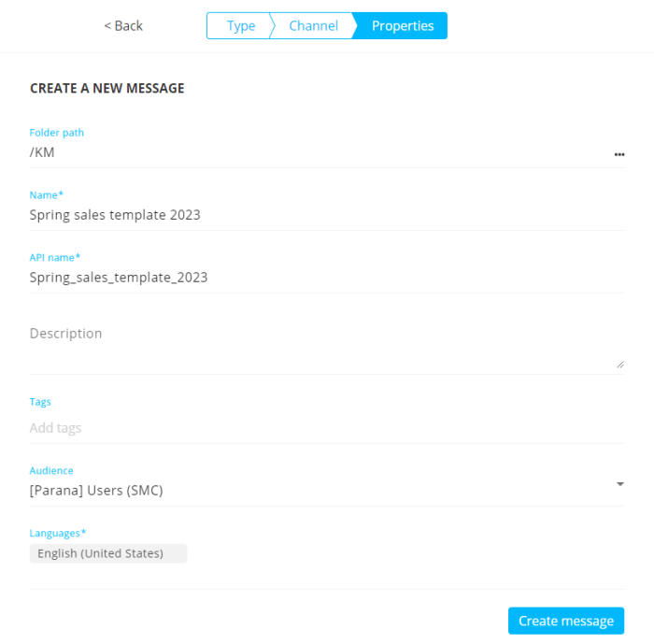Click the Languages* field label
This screenshot has height=644, width=654.
[x=58, y=533]
